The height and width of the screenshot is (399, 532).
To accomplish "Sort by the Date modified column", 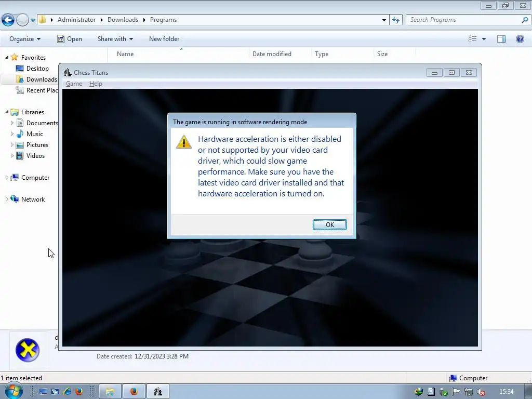I will (x=272, y=54).
